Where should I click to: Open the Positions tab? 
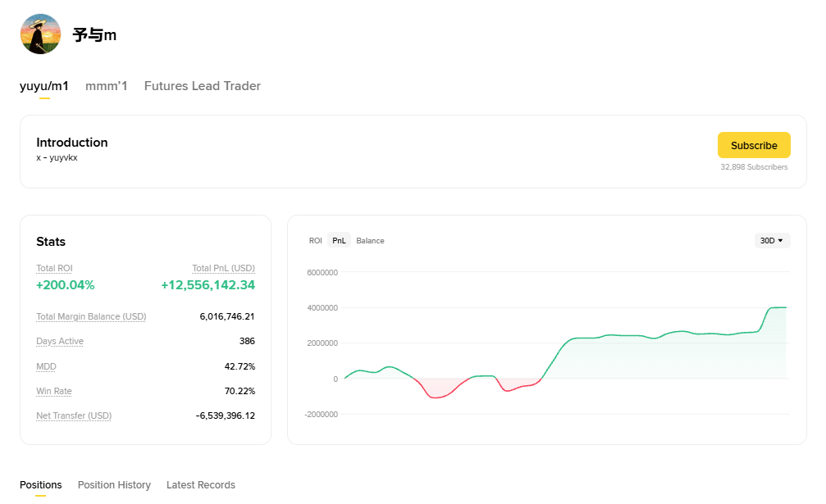point(40,484)
